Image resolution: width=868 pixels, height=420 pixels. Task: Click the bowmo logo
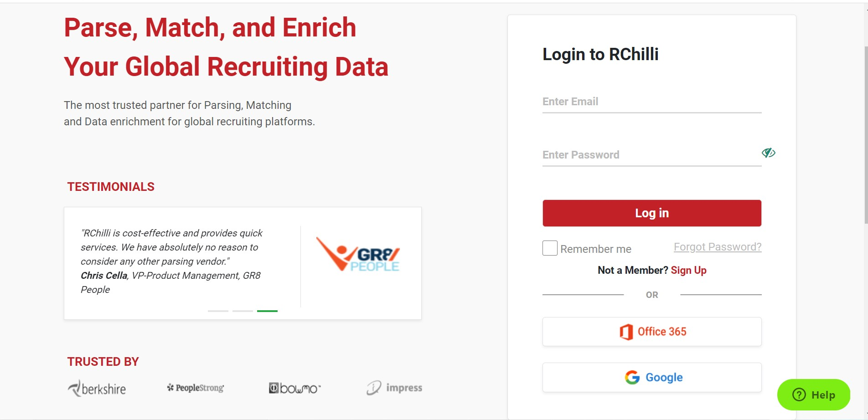[294, 388]
